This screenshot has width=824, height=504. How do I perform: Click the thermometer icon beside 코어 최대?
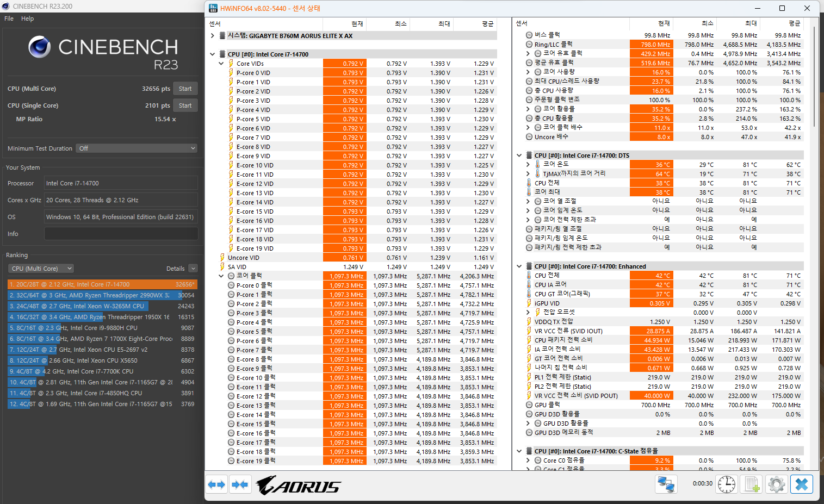tap(529, 192)
